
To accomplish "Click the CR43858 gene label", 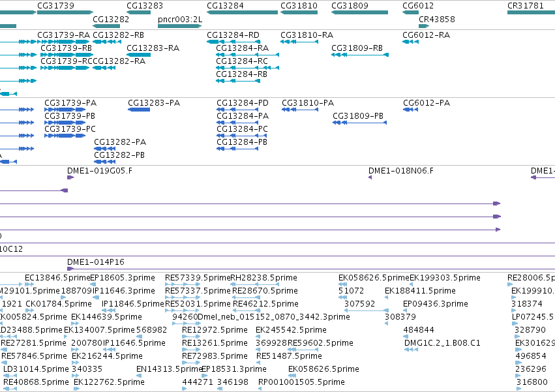I will click(437, 19).
